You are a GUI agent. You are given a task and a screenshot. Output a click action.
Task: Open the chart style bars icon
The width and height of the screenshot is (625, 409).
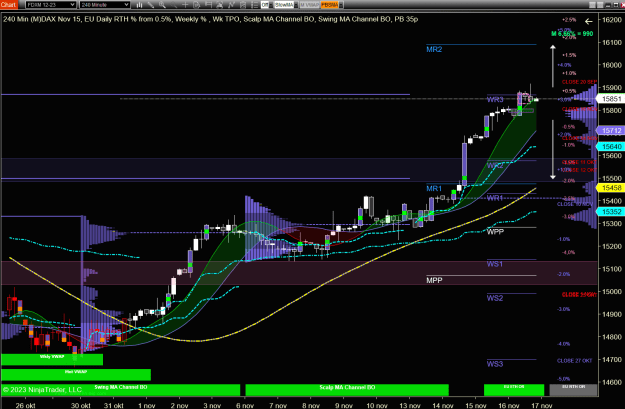(x=140, y=5)
